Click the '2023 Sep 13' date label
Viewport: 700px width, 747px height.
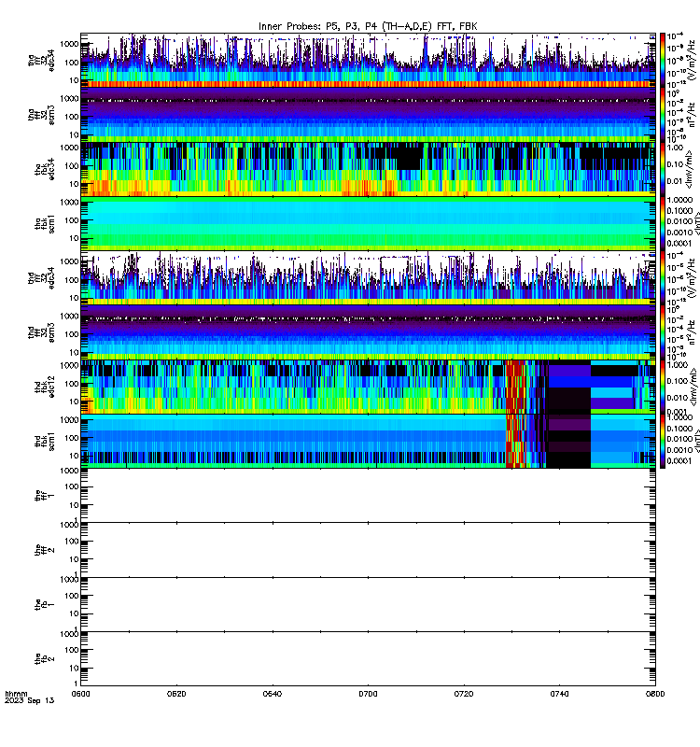pos(30,701)
